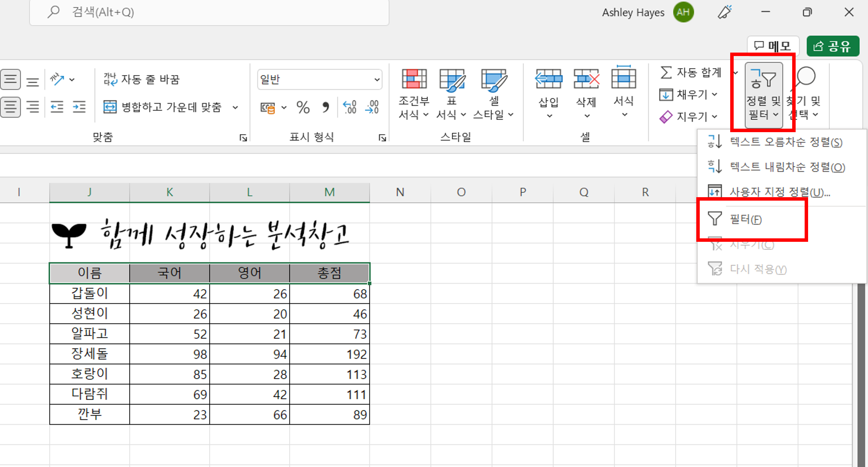Screen dimensions: 868x467
Task: Click the green 공유 share button
Action: tap(833, 46)
